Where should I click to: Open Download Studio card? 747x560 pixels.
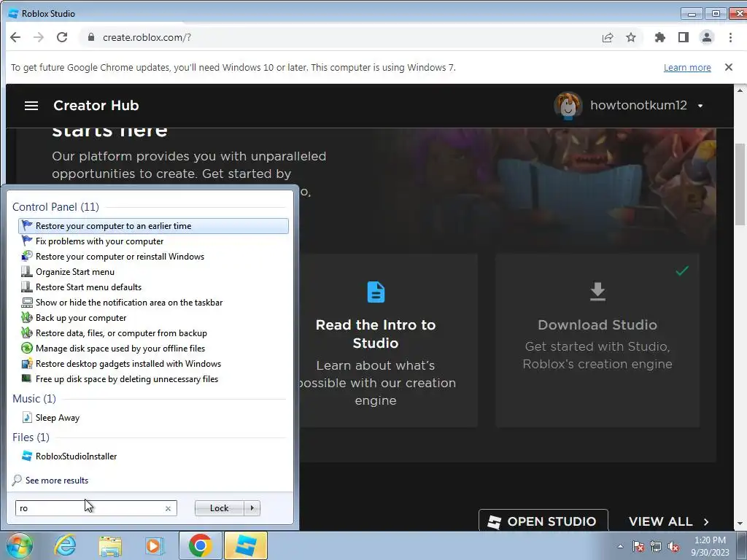(x=597, y=340)
